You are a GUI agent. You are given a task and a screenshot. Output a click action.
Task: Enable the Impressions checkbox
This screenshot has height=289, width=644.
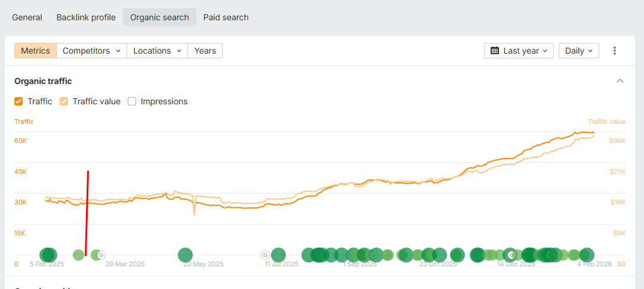[x=132, y=101]
